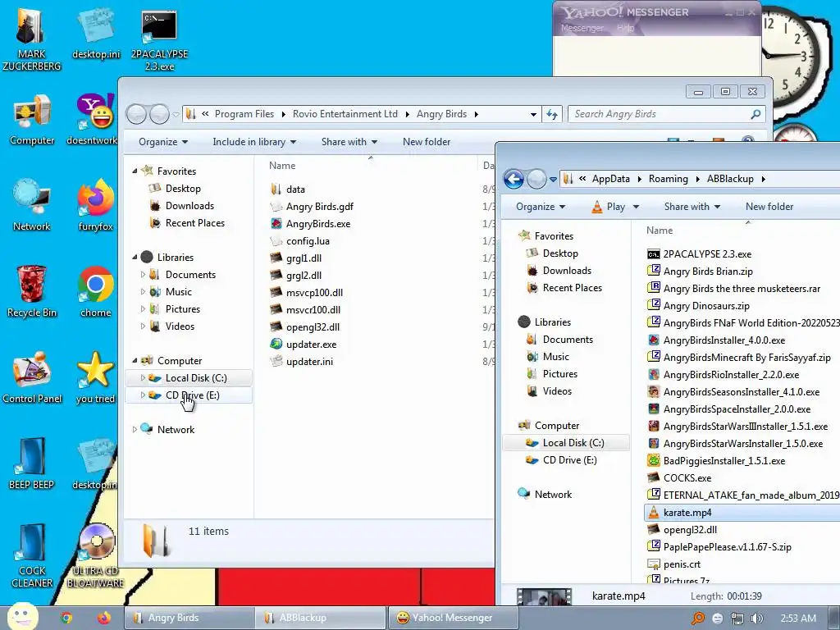840x630 pixels.
Task: Expand Documents library in Angry Birds window tree
Action: tap(143, 274)
